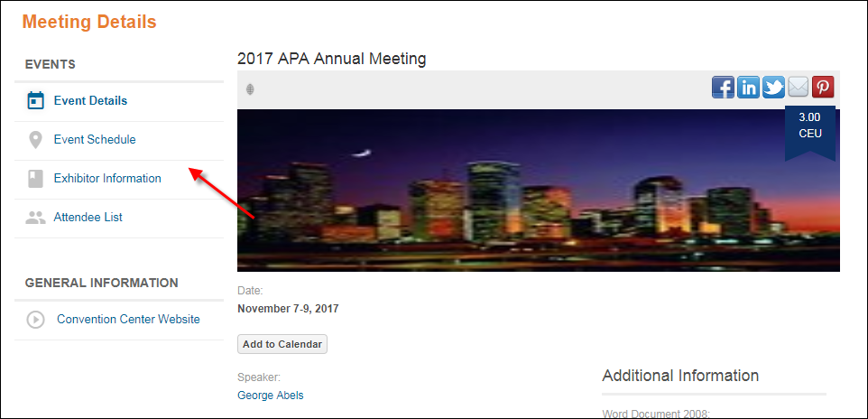Share the meeting on Facebook

click(x=723, y=88)
